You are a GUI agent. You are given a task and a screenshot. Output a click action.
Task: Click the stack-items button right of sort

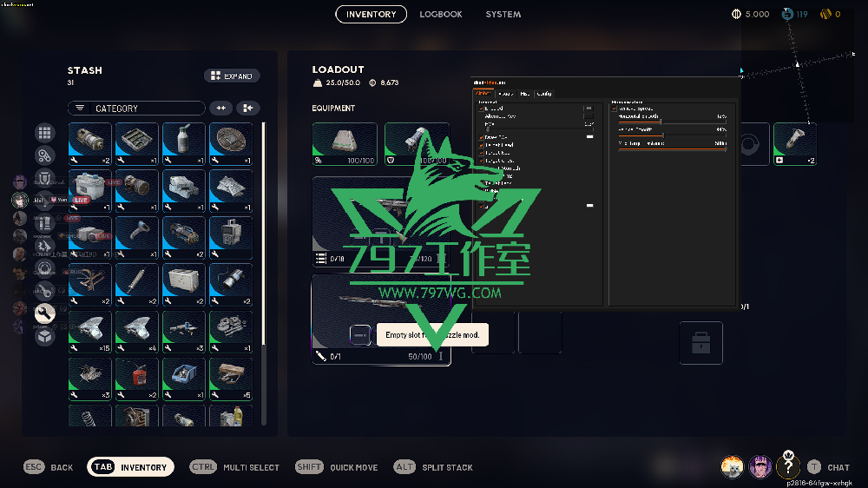pos(248,109)
